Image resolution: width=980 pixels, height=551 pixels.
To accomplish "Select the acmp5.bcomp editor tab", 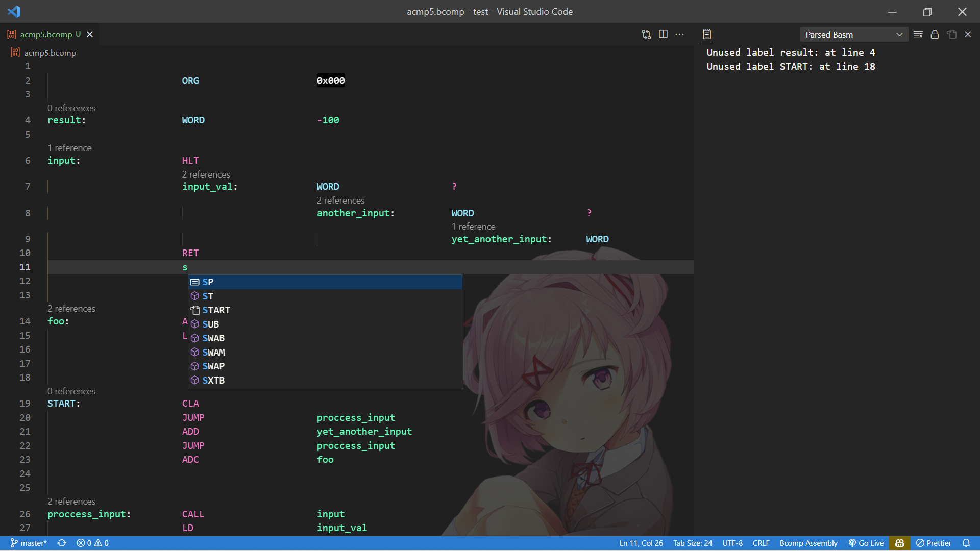I will (x=46, y=34).
